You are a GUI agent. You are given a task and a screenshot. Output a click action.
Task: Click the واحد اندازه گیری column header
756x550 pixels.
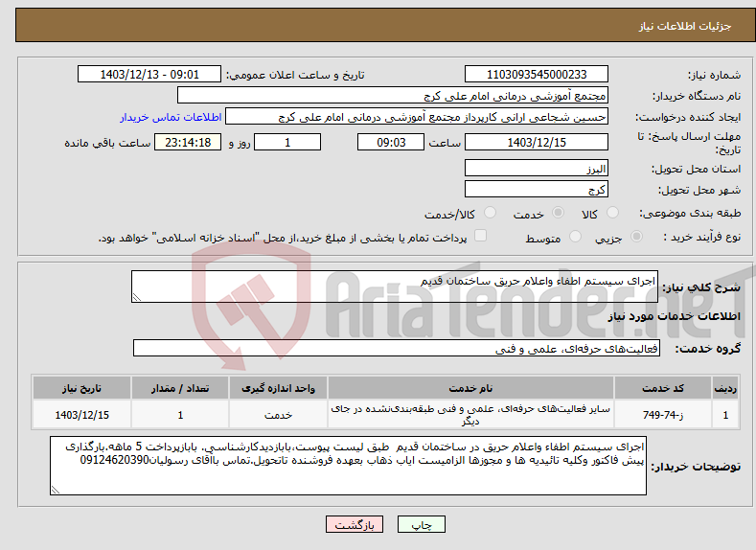278,388
